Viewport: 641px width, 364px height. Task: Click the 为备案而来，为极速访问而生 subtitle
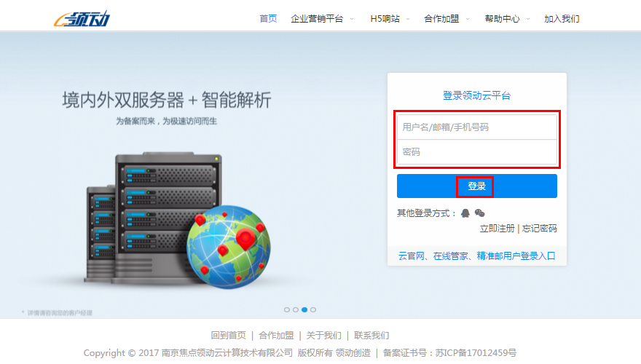tap(166, 122)
